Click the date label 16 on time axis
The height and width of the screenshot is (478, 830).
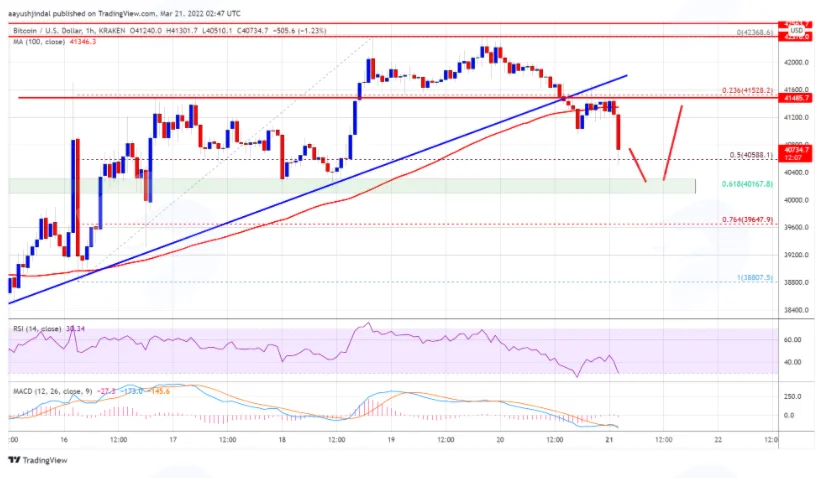[x=64, y=439]
